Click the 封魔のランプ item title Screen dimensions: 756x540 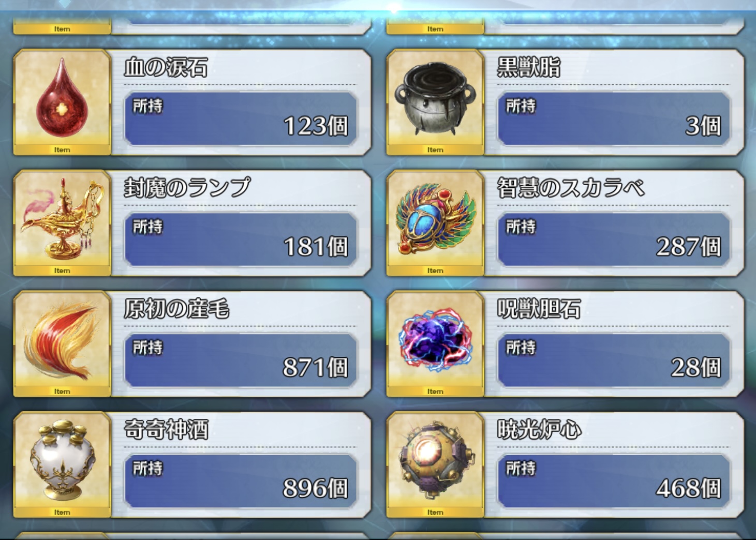pyautogui.click(x=187, y=188)
